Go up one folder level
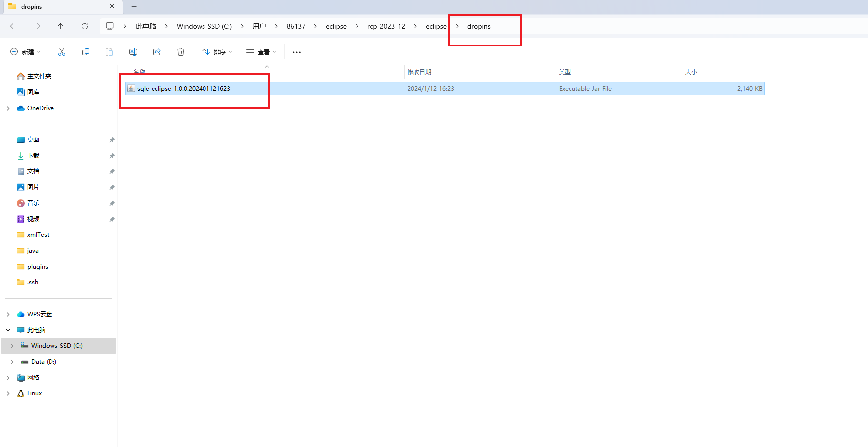 [x=60, y=26]
